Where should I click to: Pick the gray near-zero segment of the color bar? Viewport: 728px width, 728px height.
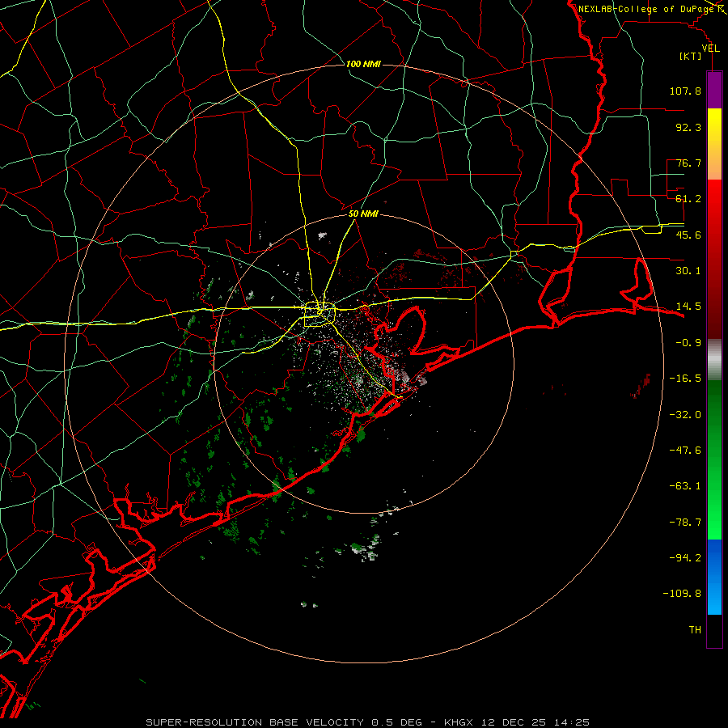[x=714, y=358]
